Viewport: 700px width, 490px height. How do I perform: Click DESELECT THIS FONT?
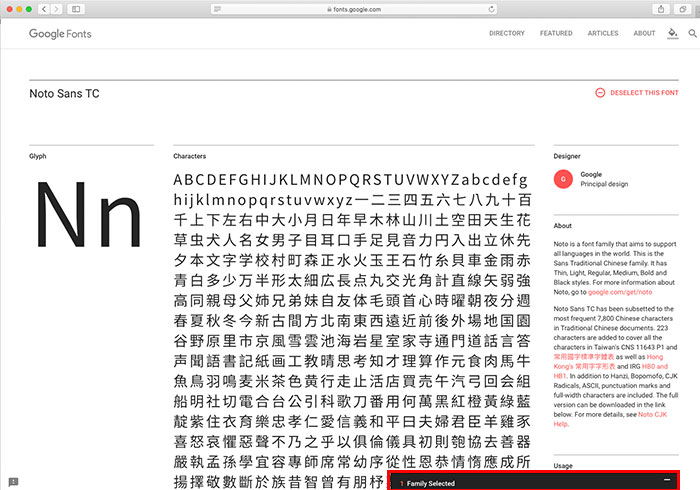644,93
